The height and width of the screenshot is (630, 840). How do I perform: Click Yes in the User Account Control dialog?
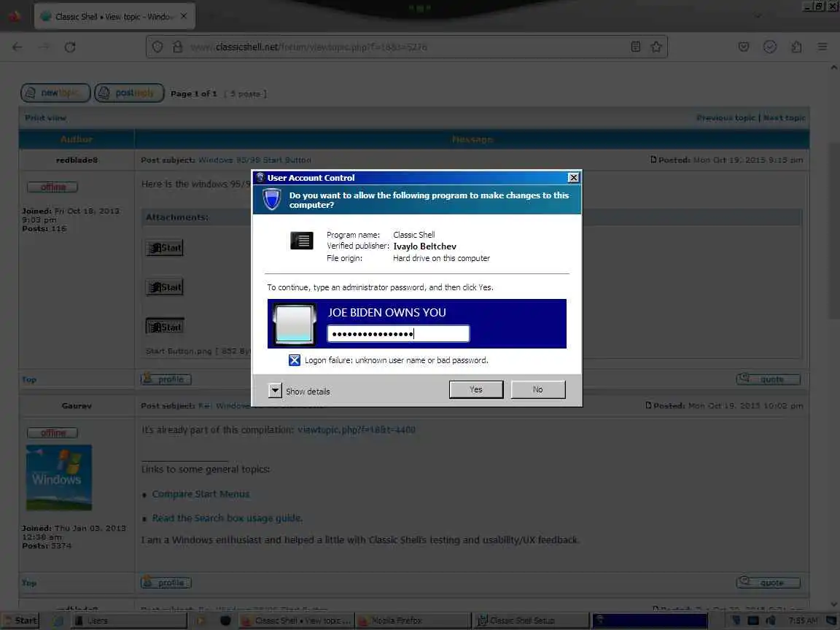[x=475, y=389]
